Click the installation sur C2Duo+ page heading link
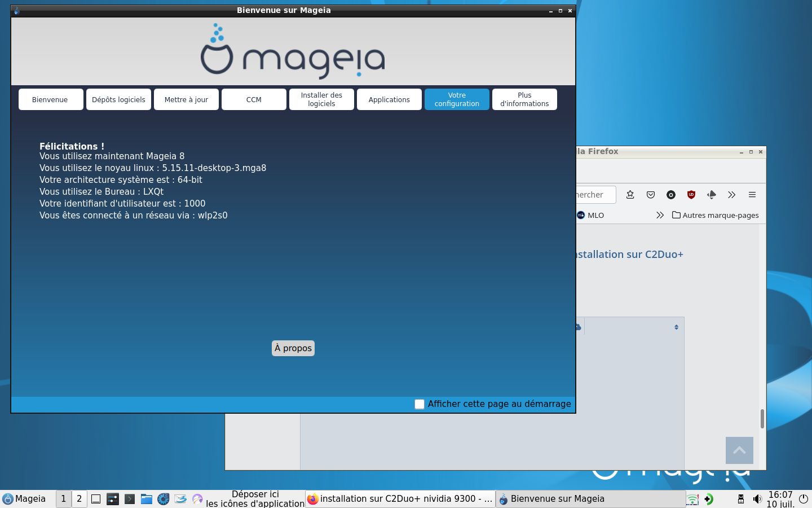 tap(630, 255)
